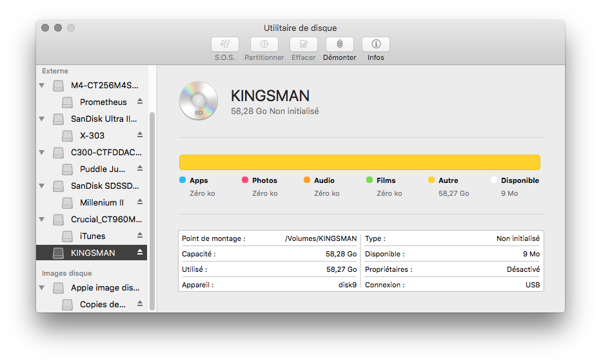
Task: Click the iTunes volume icon
Action: (68, 236)
